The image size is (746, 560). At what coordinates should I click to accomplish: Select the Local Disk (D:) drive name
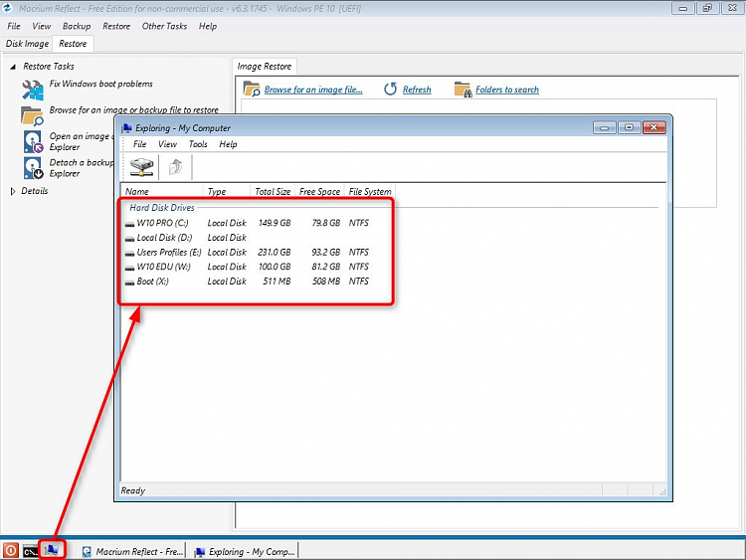164,238
